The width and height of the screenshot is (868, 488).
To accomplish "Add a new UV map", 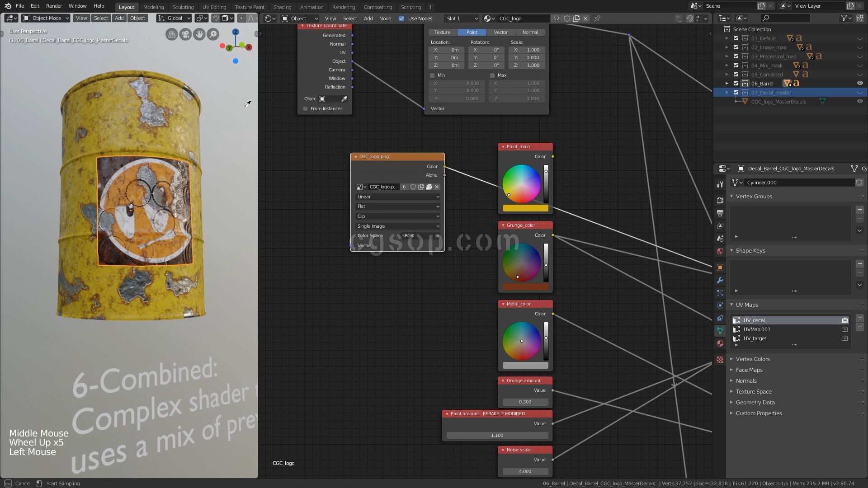I will pos(860,319).
